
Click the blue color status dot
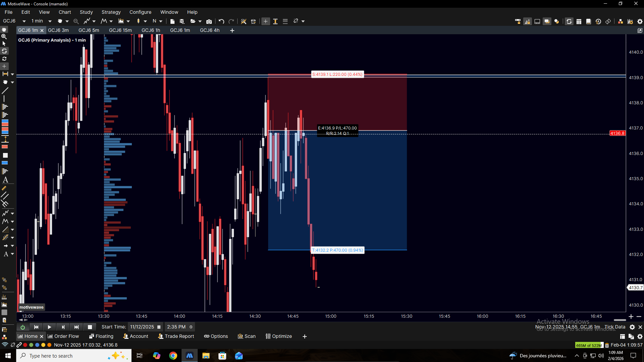click(37, 345)
